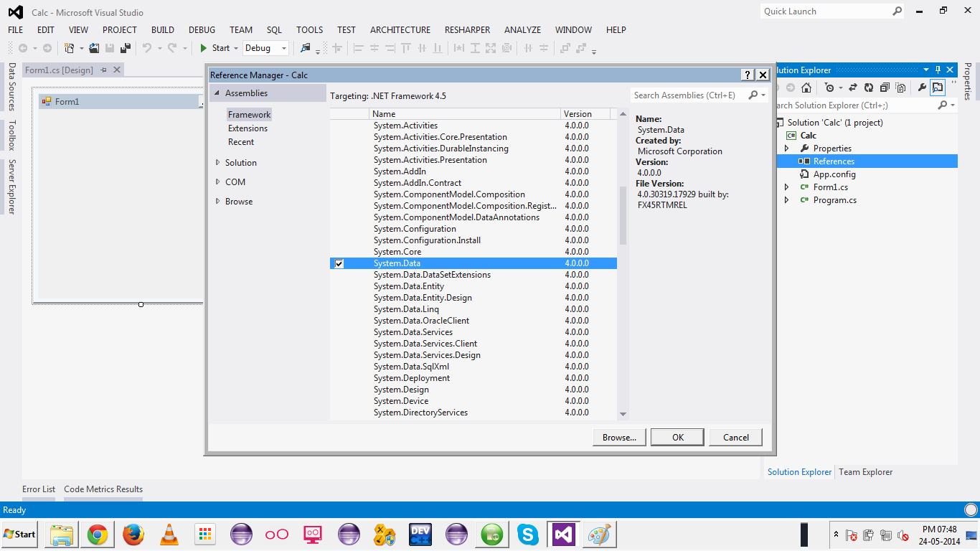Click the scroll down arrow of assembly list
Image resolution: width=980 pixels, height=551 pixels.
coord(623,414)
